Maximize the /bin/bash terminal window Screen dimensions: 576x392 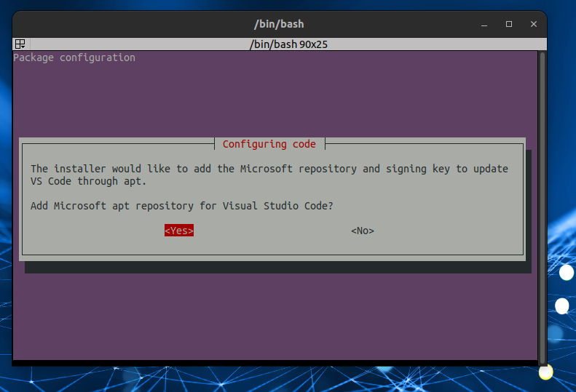509,24
